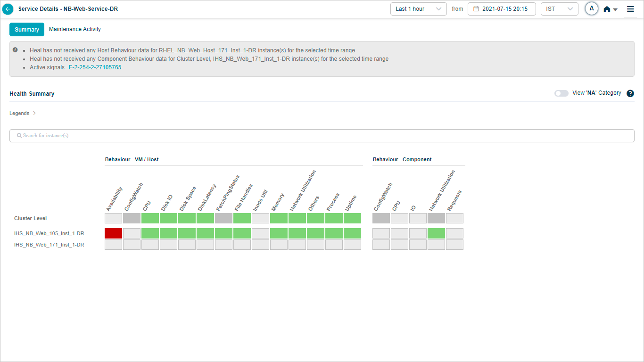Click red Availability cell for IHS_NB_Web_105_Inst_1-DR
Image resolution: width=644 pixels, height=362 pixels.
(113, 233)
